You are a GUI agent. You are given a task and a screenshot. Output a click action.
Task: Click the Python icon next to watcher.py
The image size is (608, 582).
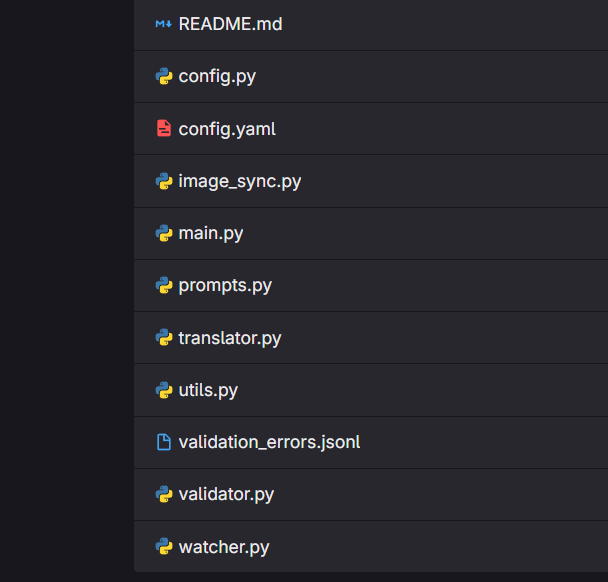164,546
